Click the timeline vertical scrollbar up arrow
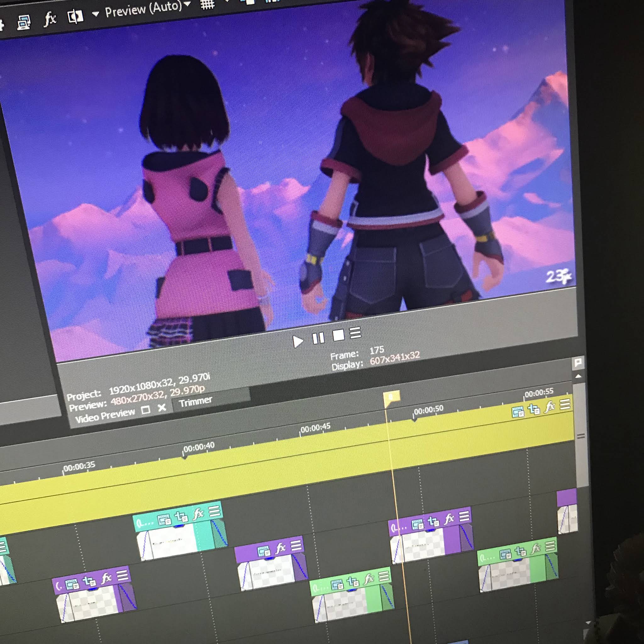The image size is (644, 644). pos(578,376)
